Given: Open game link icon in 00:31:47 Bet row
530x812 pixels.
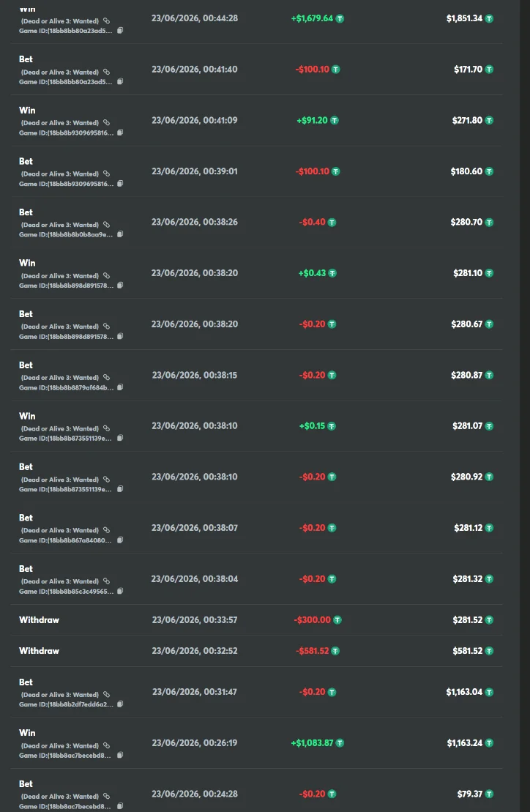Looking at the screenshot, I should tap(106, 694).
